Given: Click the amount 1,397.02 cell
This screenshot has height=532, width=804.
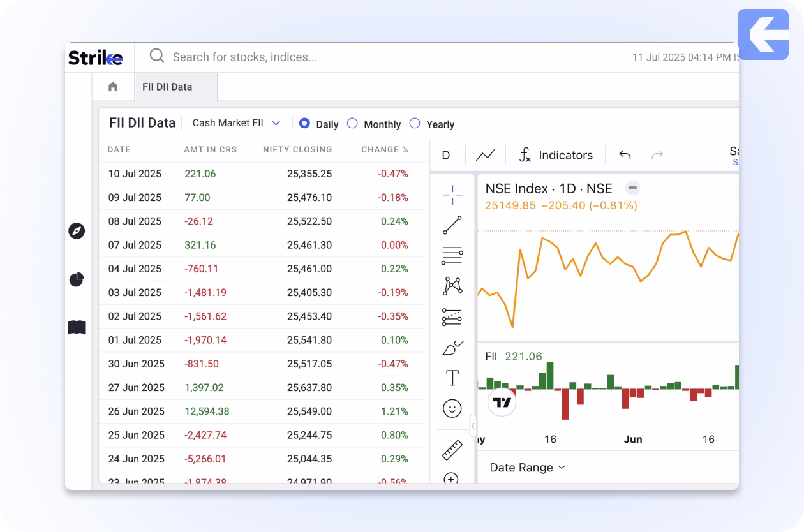Looking at the screenshot, I should coord(204,387).
